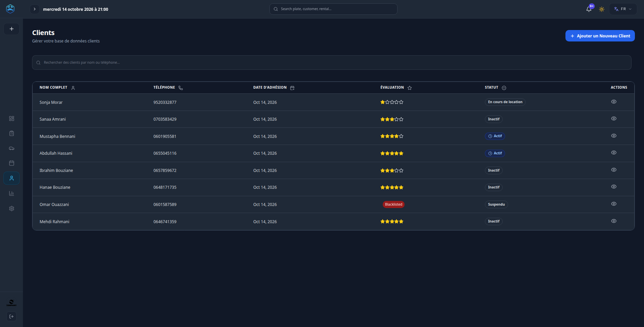Image resolution: width=644 pixels, height=327 pixels.
Task: View Abdullah Hassani's details via eye icon
Action: [614, 153]
